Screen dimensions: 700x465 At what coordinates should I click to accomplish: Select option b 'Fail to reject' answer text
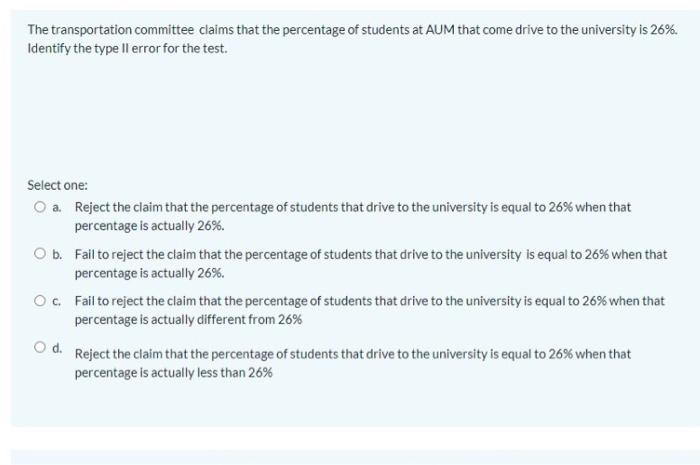pos(371,263)
